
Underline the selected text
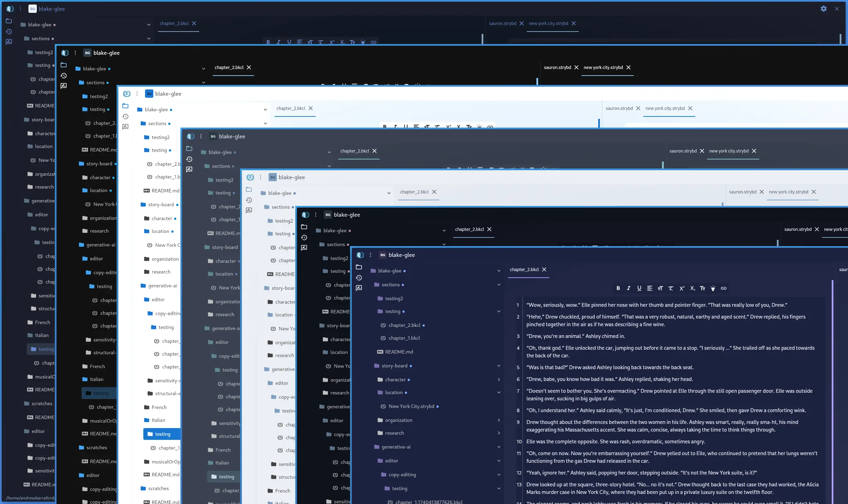pos(639,288)
